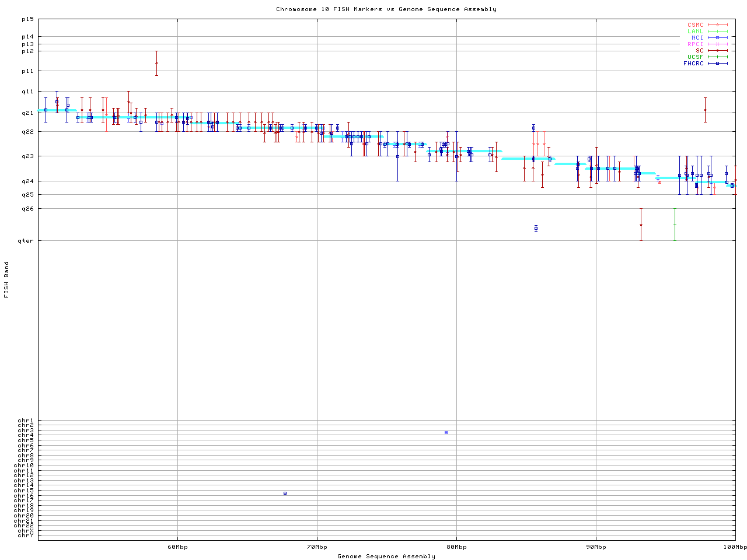This screenshot has width=747, height=560.
Task: Select the blue data point below q26 near 85Mbp
Action: coord(536,228)
